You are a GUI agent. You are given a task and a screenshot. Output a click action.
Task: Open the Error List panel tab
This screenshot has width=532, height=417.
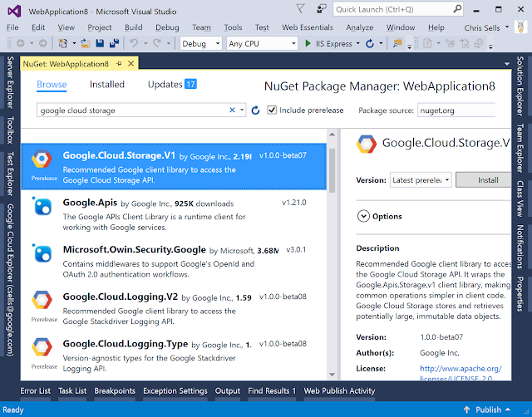(35, 391)
